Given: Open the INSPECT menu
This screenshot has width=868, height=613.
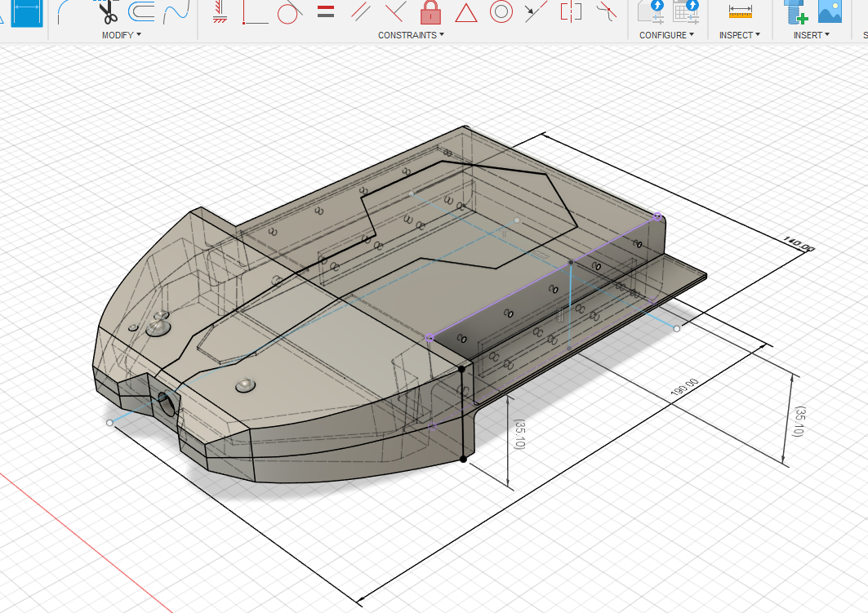Looking at the screenshot, I should [739, 35].
